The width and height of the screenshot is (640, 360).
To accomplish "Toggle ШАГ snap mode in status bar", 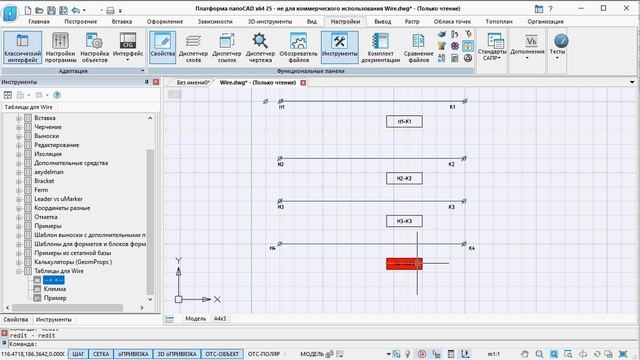I will 78,354.
